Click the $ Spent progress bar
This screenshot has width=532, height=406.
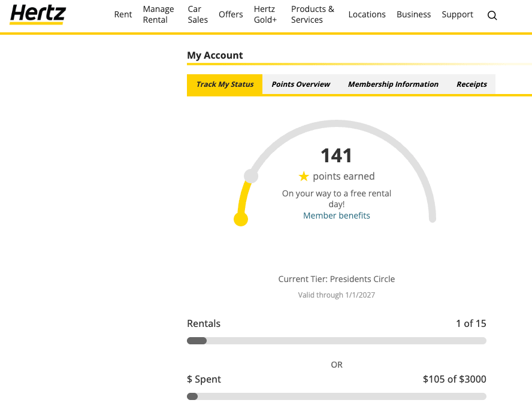(336, 396)
